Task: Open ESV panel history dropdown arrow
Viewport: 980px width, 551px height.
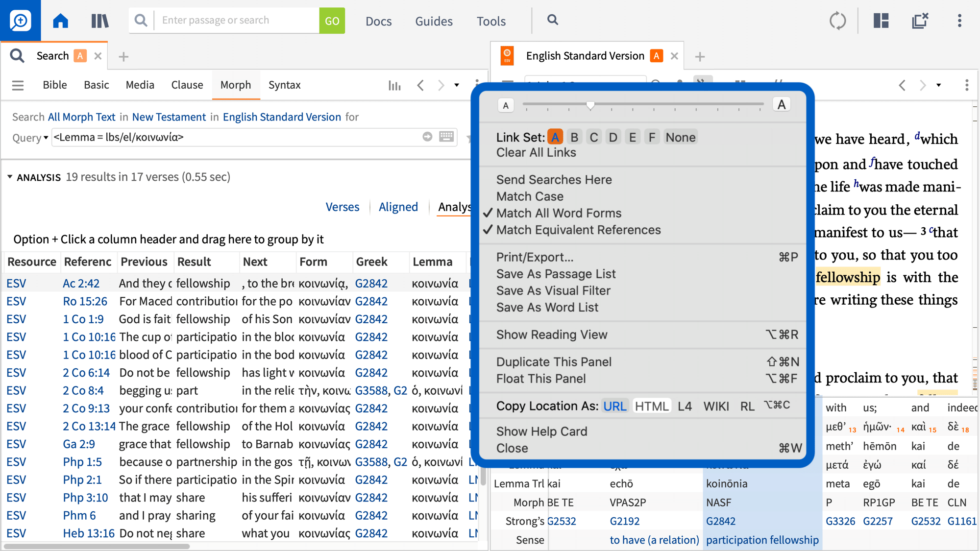Action: [939, 85]
